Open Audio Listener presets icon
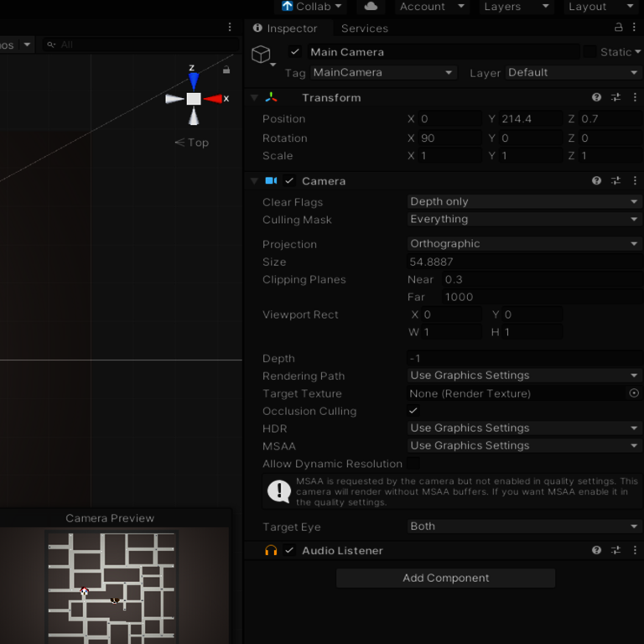This screenshot has width=644, height=644. tap(615, 550)
